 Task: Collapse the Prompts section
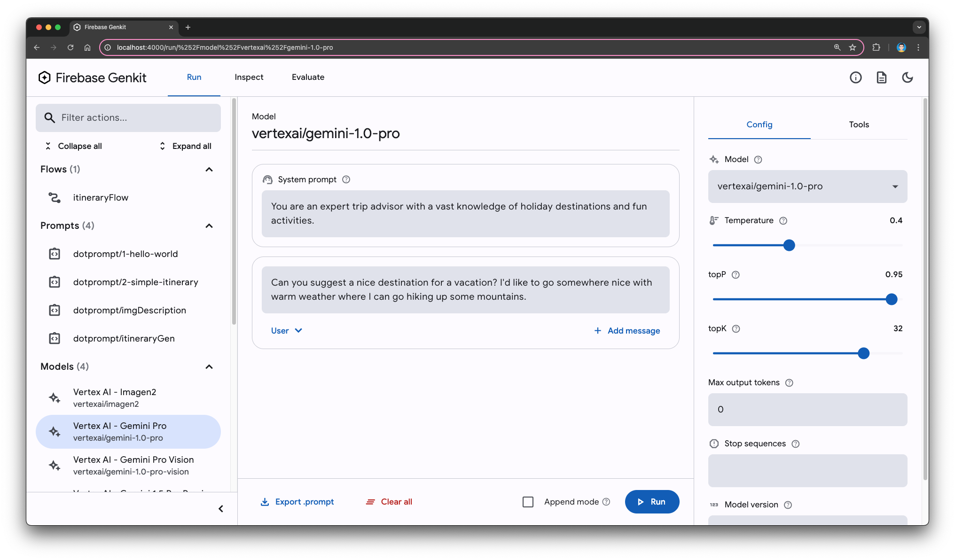[x=211, y=226]
